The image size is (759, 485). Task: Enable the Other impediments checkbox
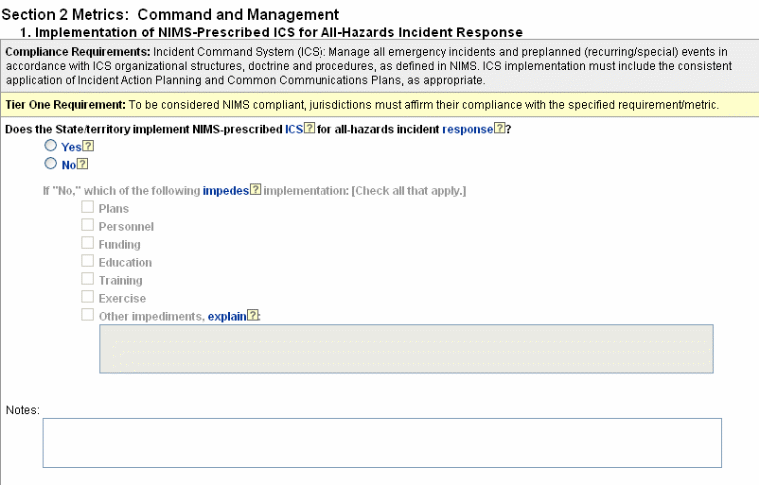point(88,316)
